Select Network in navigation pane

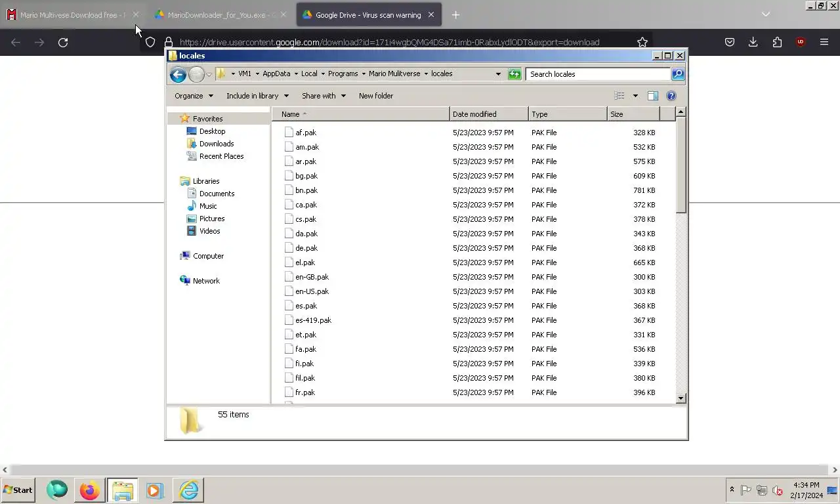(x=206, y=281)
